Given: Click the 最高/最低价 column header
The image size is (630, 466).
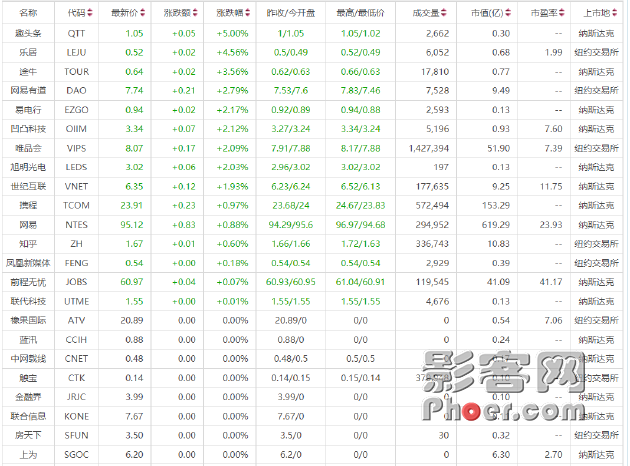Looking at the screenshot, I should tap(360, 13).
